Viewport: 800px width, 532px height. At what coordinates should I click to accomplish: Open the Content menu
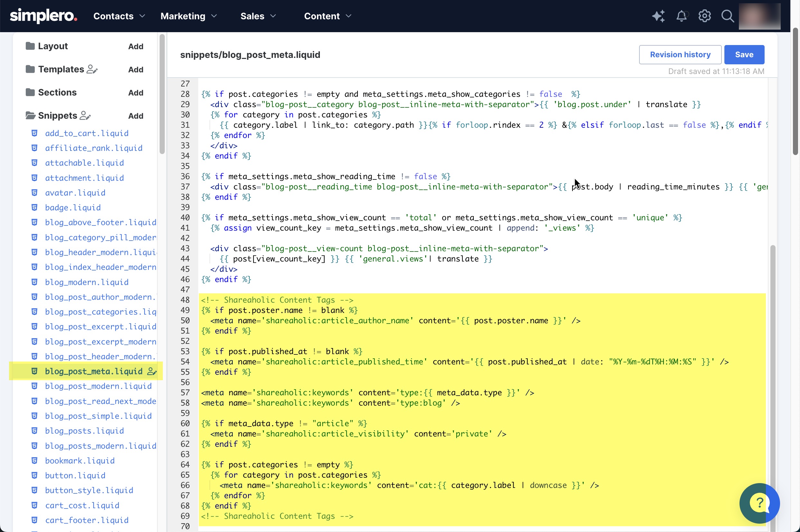328,16
